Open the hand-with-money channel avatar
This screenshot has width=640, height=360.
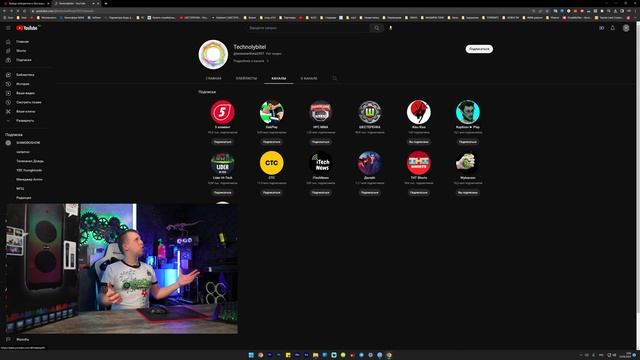coord(468,163)
